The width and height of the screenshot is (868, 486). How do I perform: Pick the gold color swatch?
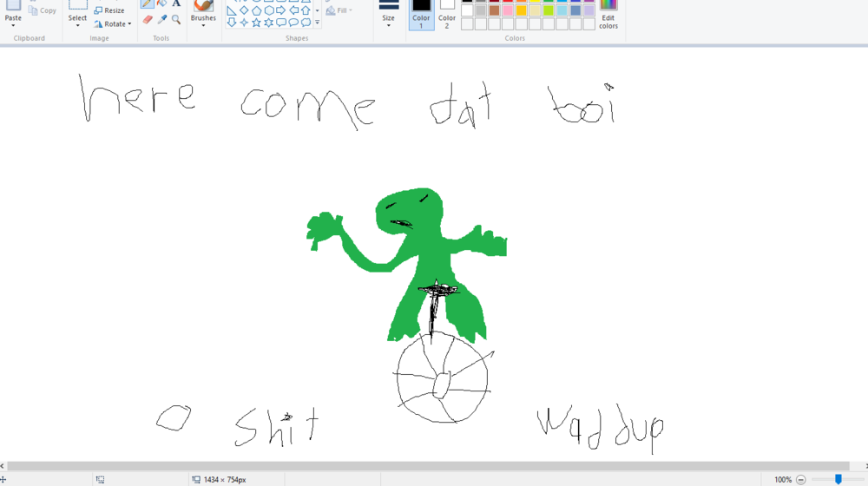tap(521, 10)
